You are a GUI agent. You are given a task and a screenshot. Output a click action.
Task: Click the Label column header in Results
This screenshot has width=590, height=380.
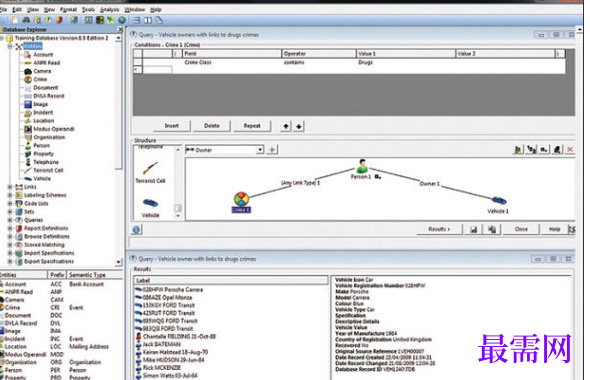[231, 281]
